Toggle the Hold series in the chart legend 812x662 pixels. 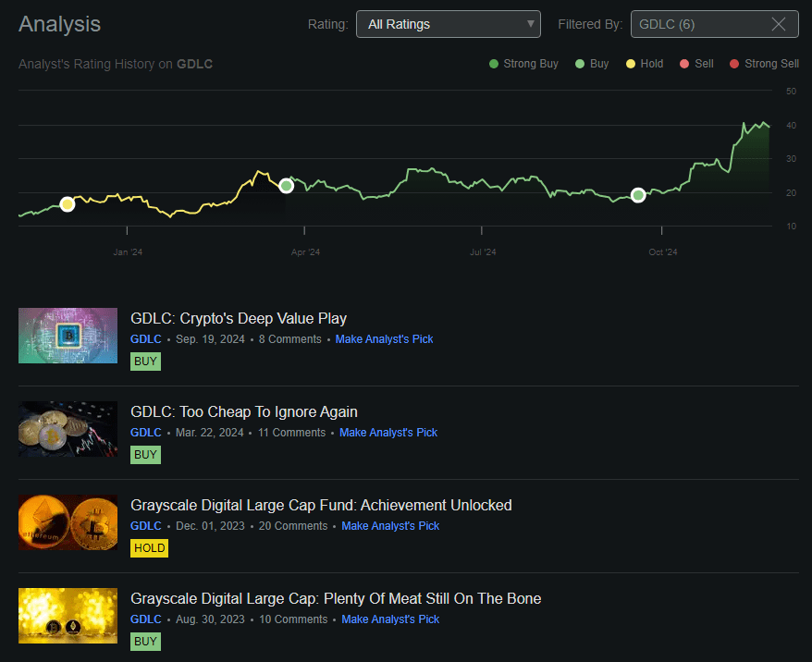[x=632, y=63]
